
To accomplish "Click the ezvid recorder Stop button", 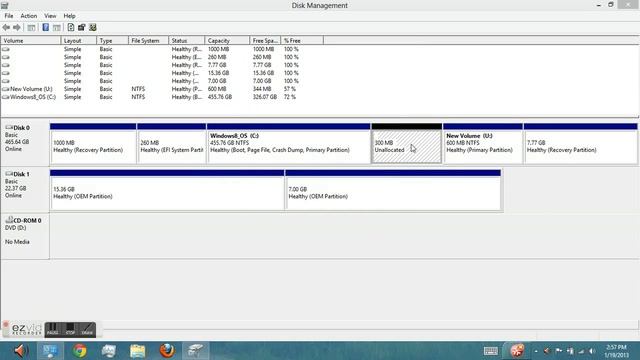I will (70, 329).
